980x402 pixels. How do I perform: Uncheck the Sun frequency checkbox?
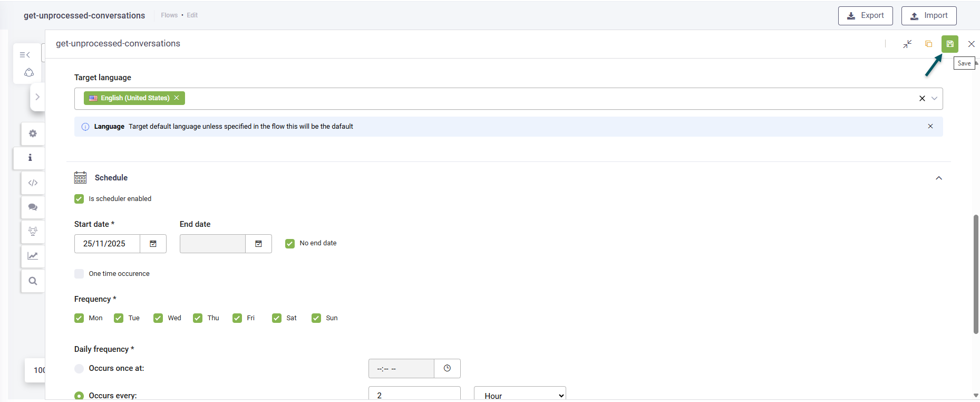[316, 318]
